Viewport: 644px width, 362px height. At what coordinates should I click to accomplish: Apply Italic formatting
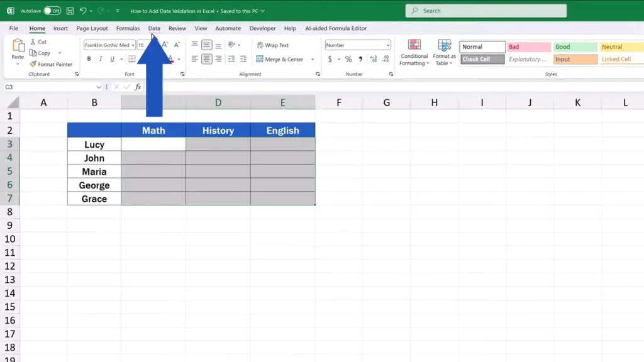click(x=101, y=59)
